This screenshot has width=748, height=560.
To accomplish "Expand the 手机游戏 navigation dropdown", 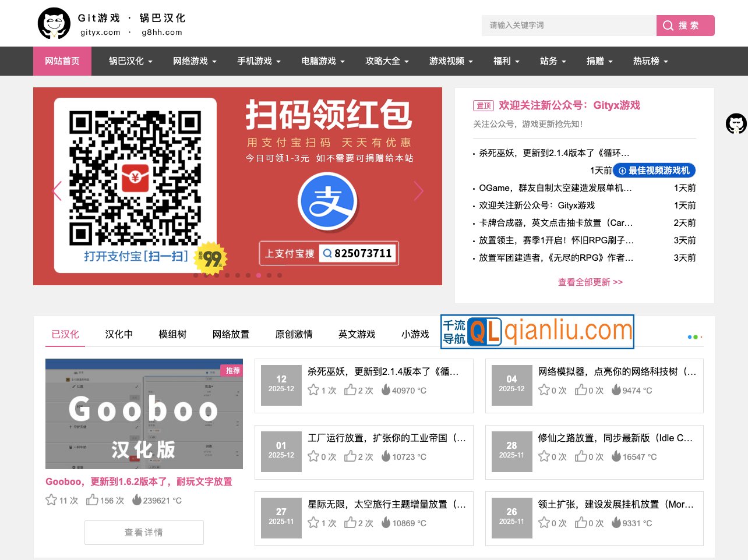I will pos(259,61).
